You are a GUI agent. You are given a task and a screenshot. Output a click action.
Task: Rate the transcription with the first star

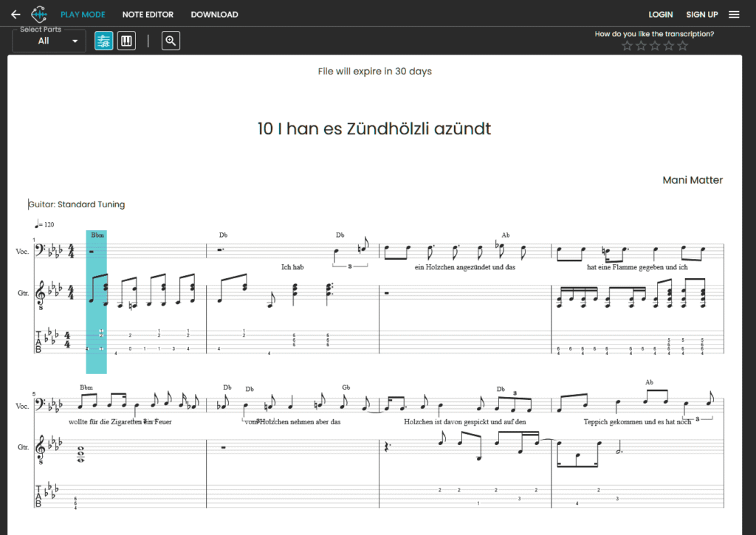tap(627, 45)
